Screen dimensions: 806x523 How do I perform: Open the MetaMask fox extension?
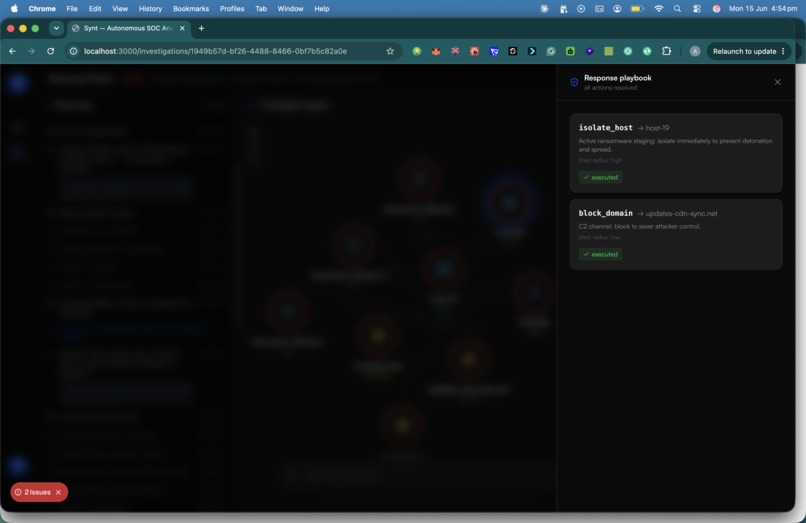[436, 51]
